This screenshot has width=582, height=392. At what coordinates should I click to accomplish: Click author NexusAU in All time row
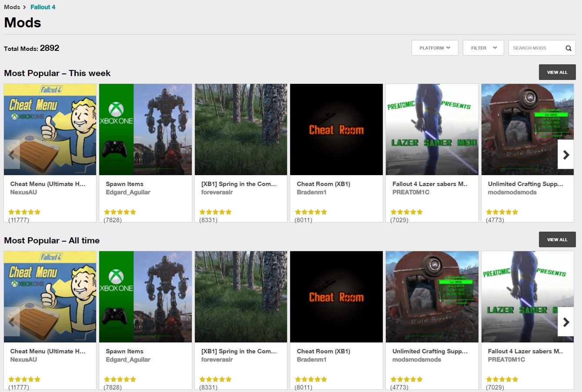[23, 359]
